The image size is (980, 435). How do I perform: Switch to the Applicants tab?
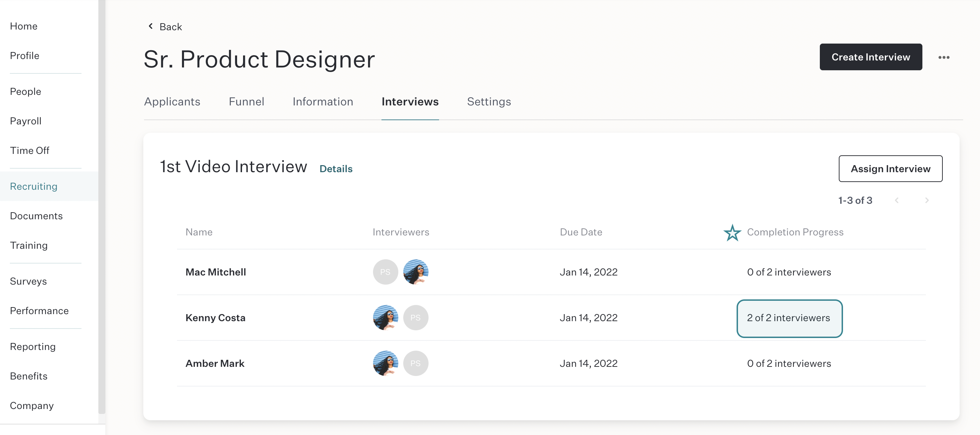tap(172, 102)
